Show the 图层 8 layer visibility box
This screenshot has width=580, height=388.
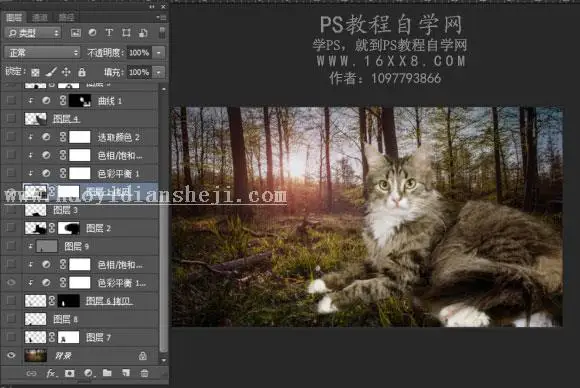coord(11,319)
